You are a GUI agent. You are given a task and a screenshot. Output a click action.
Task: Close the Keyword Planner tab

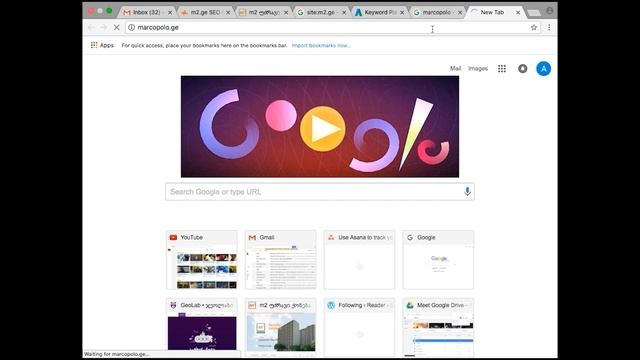402,13
